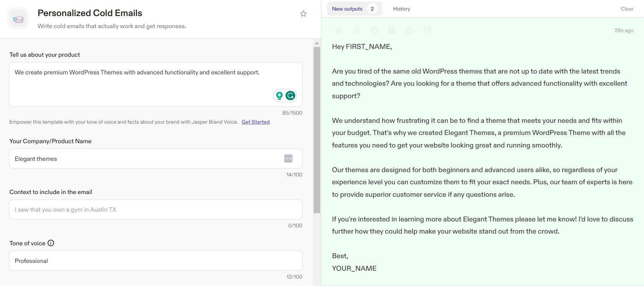Viewport: 644px width, 286px height.
Task: Give the output a thumbs down
Action: pyautogui.click(x=427, y=30)
